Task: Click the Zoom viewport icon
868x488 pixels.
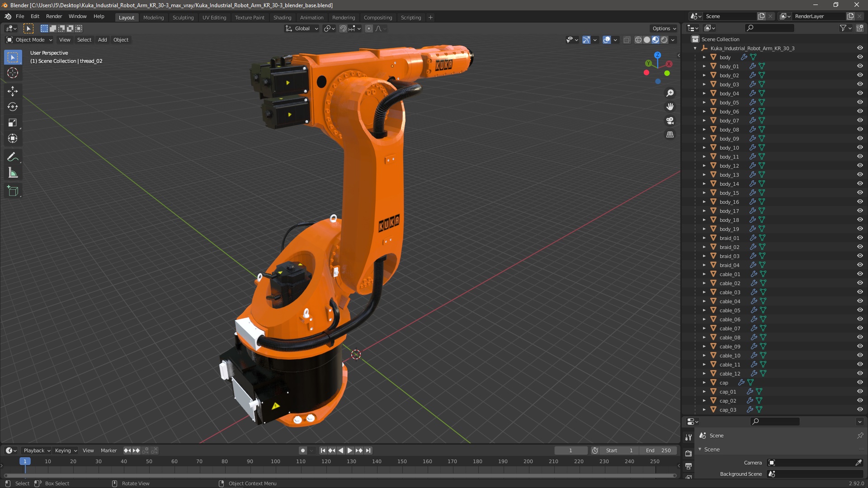Action: pyautogui.click(x=670, y=93)
